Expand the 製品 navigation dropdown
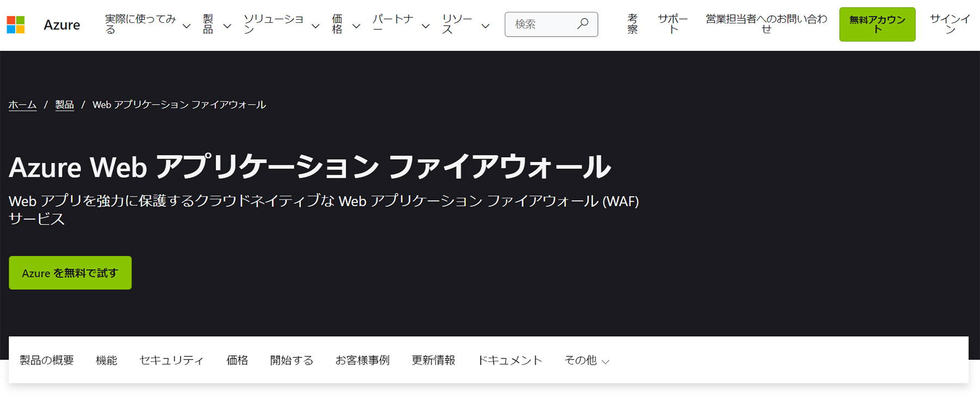 pos(217,25)
